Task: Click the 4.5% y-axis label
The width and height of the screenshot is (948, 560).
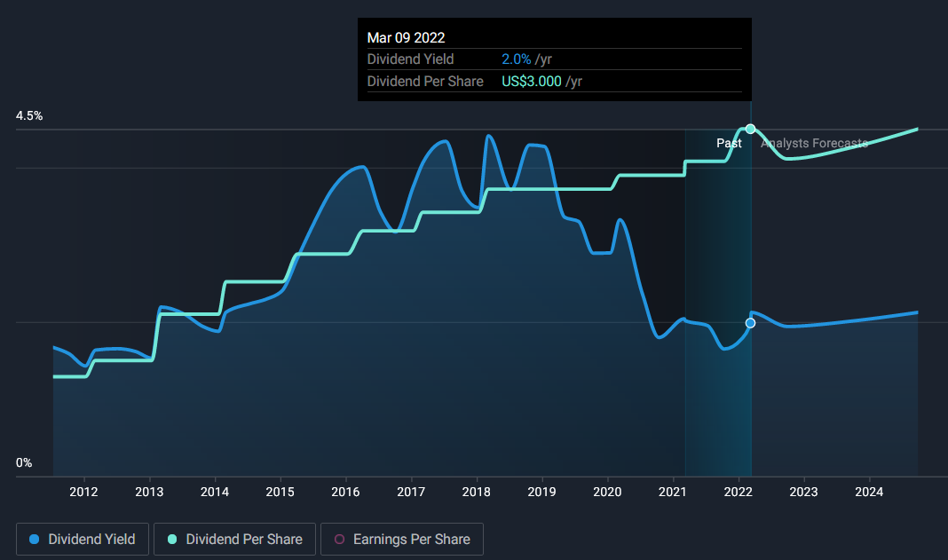Action: [x=29, y=116]
